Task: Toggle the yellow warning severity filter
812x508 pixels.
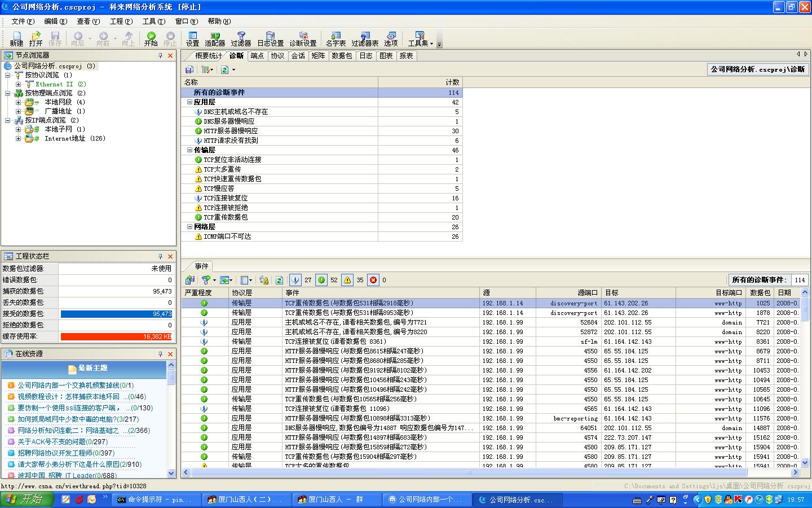Action: [x=347, y=280]
